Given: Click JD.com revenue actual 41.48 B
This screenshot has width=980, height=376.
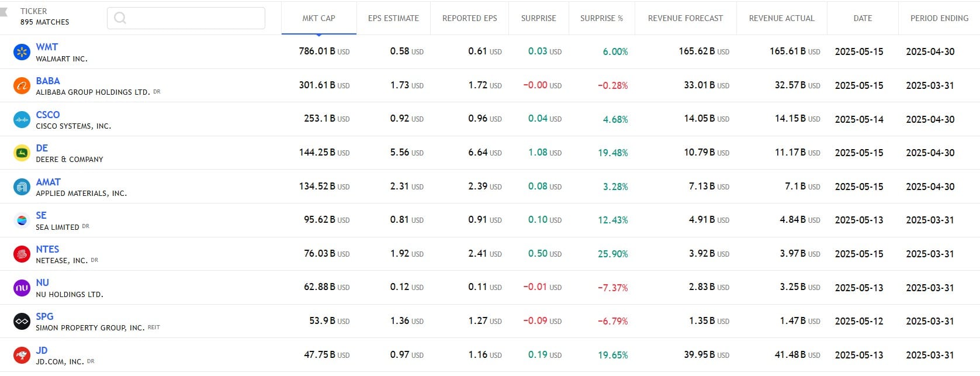Looking at the screenshot, I should click(x=798, y=355).
